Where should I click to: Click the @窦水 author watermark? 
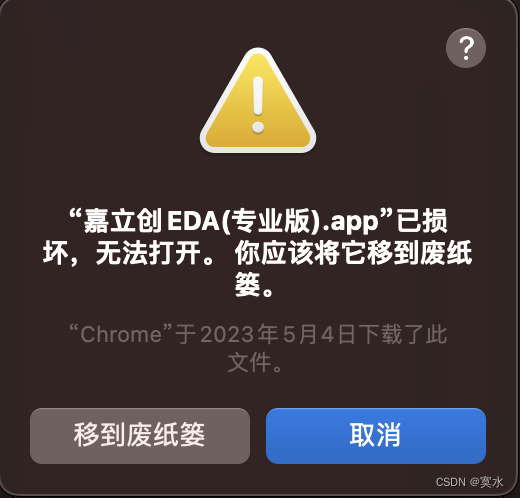[486, 482]
